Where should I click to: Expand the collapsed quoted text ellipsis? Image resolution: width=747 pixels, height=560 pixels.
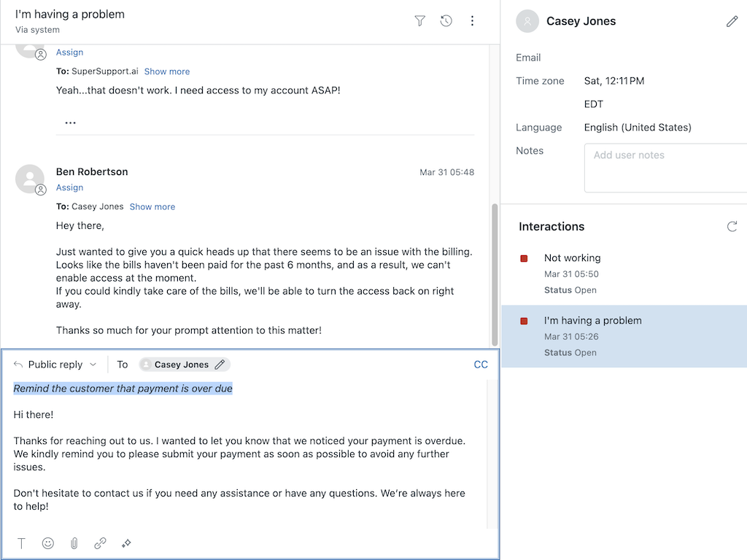(70, 123)
